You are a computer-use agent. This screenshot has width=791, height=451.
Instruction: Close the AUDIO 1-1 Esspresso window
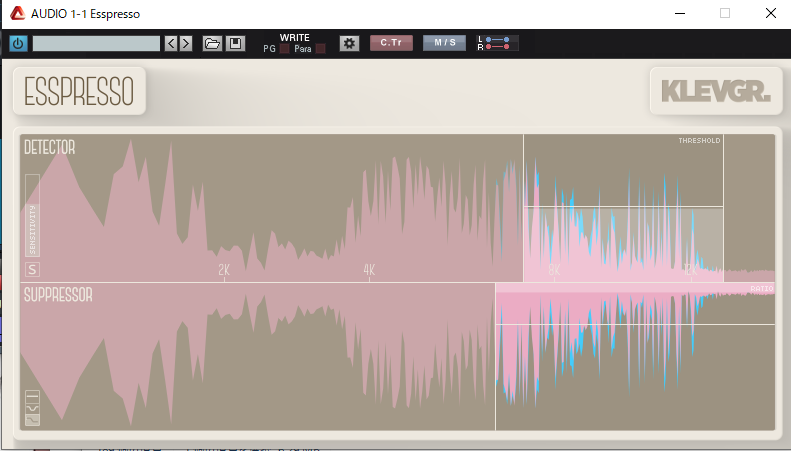tap(770, 14)
